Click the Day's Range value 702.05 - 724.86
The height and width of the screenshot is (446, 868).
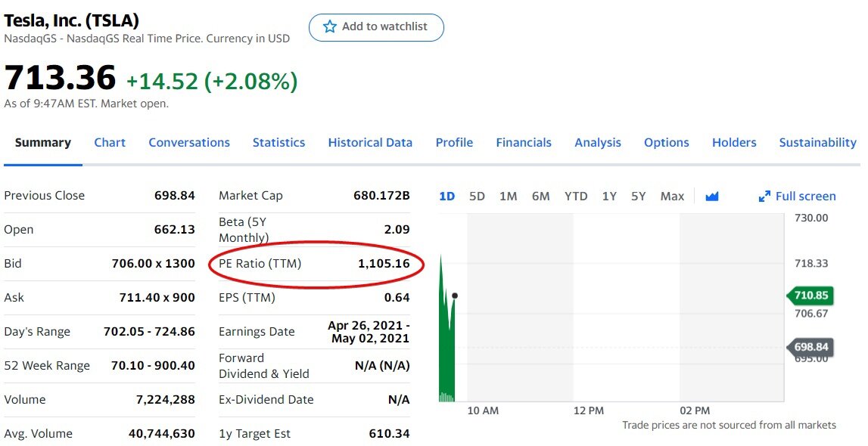click(x=150, y=332)
